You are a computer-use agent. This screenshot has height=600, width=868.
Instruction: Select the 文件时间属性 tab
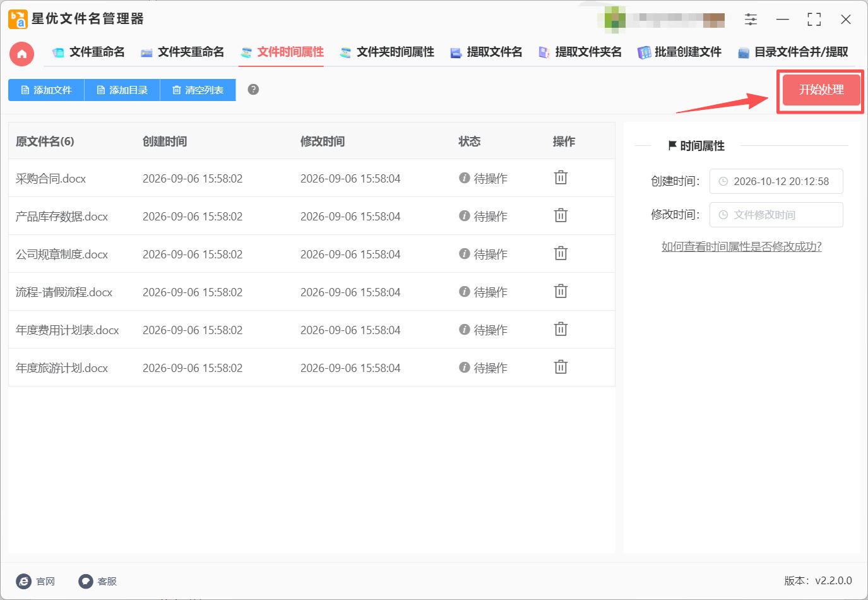[x=282, y=52]
